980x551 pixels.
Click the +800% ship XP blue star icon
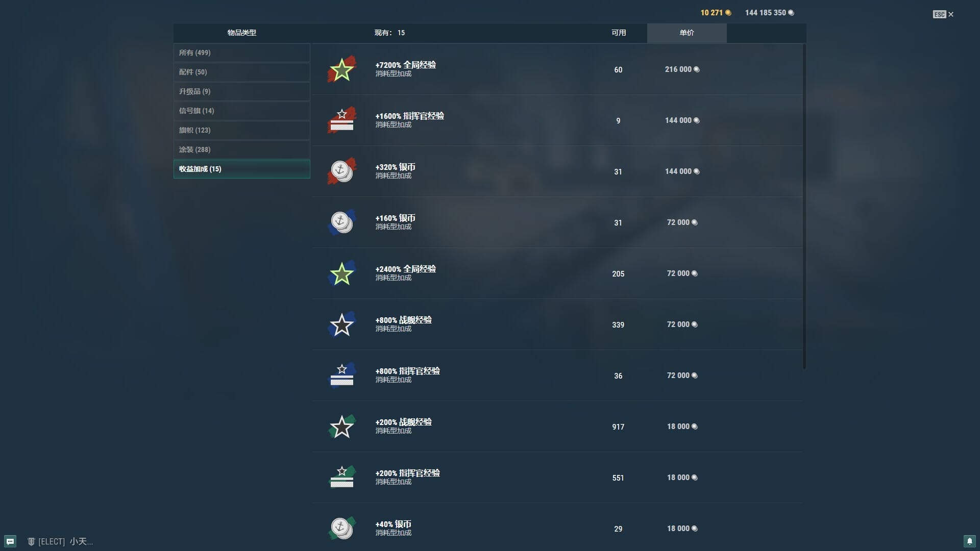(341, 324)
